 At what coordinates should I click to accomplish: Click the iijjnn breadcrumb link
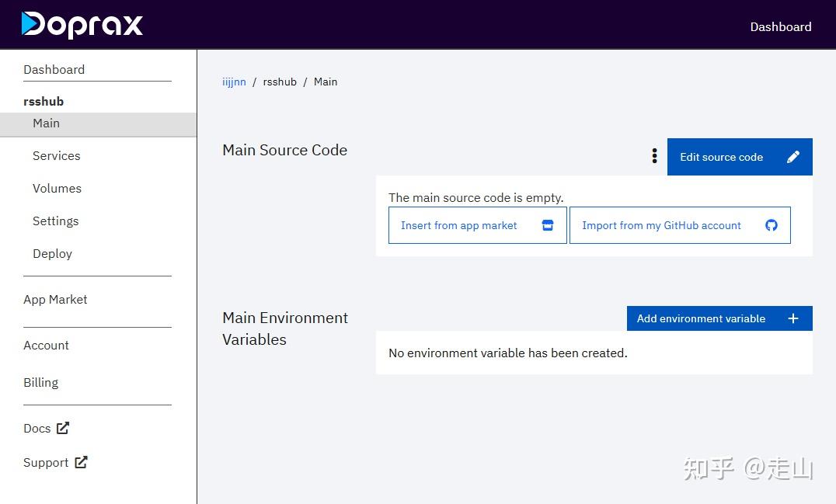(x=234, y=82)
